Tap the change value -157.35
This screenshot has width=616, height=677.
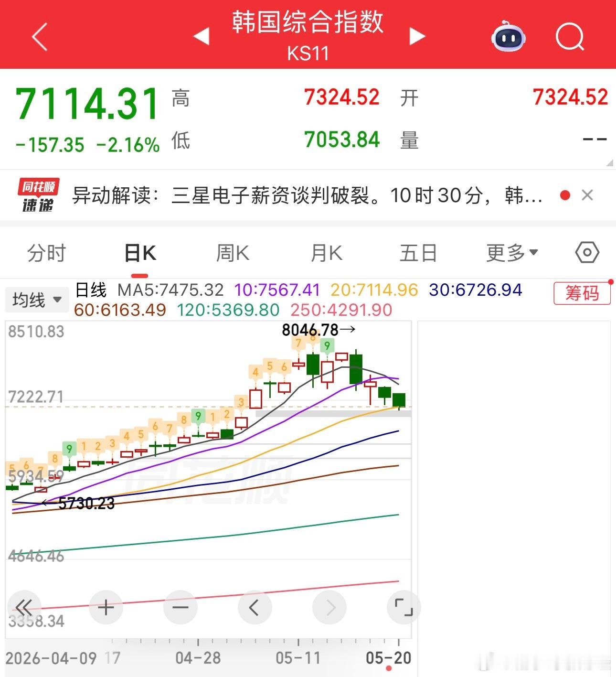tap(50, 145)
